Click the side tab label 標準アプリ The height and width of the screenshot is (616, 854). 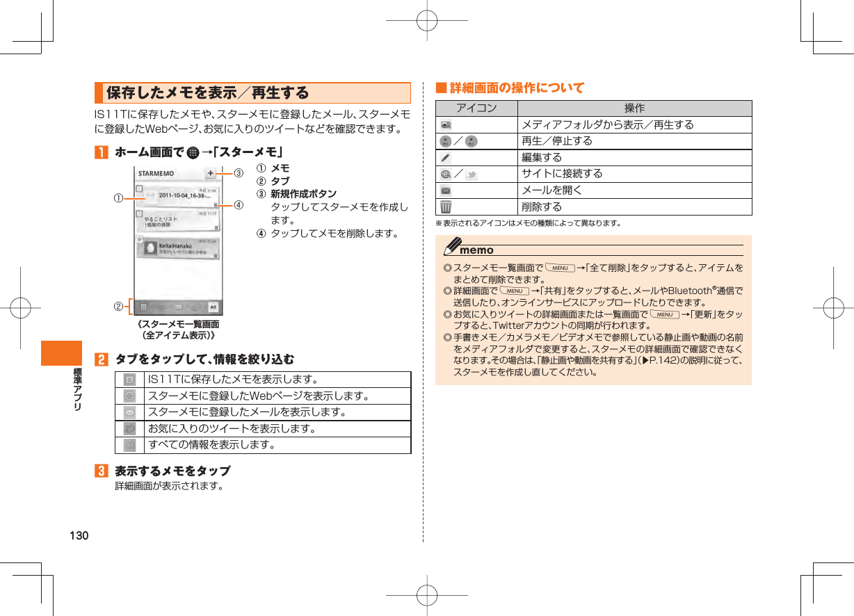pyautogui.click(x=77, y=389)
